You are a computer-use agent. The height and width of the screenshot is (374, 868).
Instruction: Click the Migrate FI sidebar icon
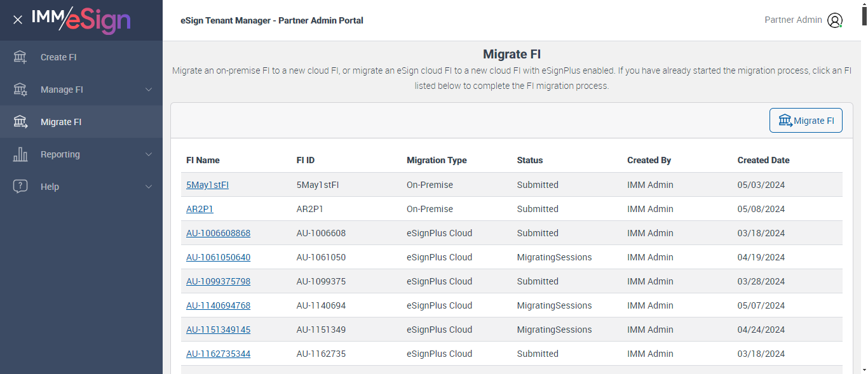pyautogui.click(x=20, y=122)
